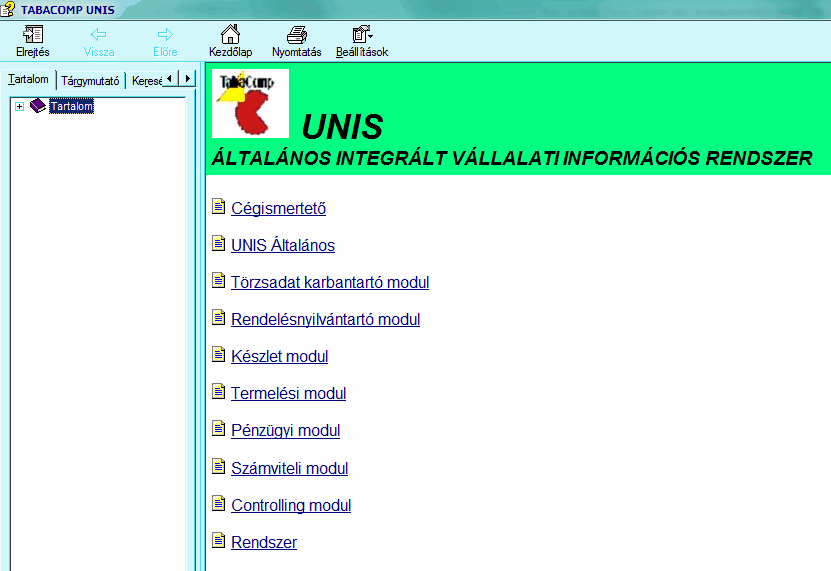Switch to the Tartalom tab

[28, 80]
